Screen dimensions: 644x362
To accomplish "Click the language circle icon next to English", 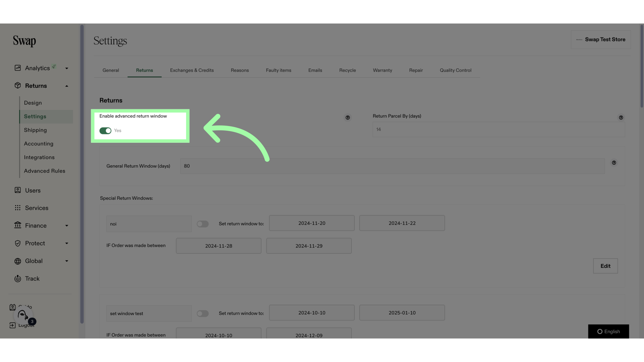I will click(600, 331).
